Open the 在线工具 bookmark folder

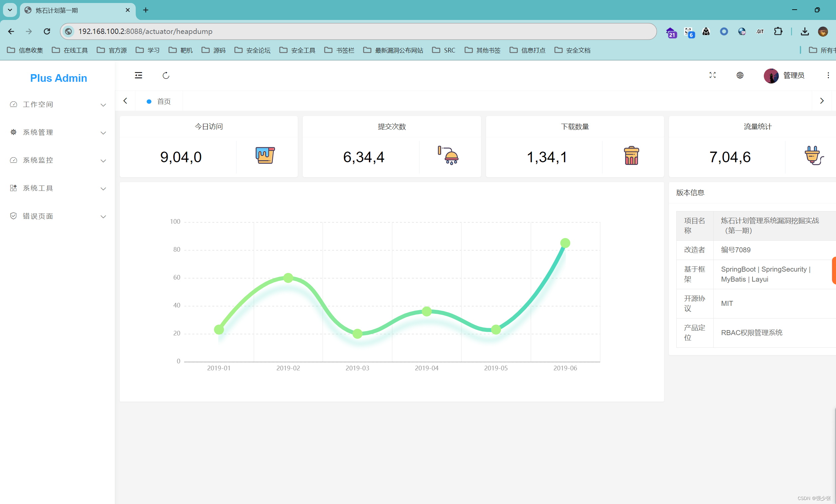tap(70, 50)
